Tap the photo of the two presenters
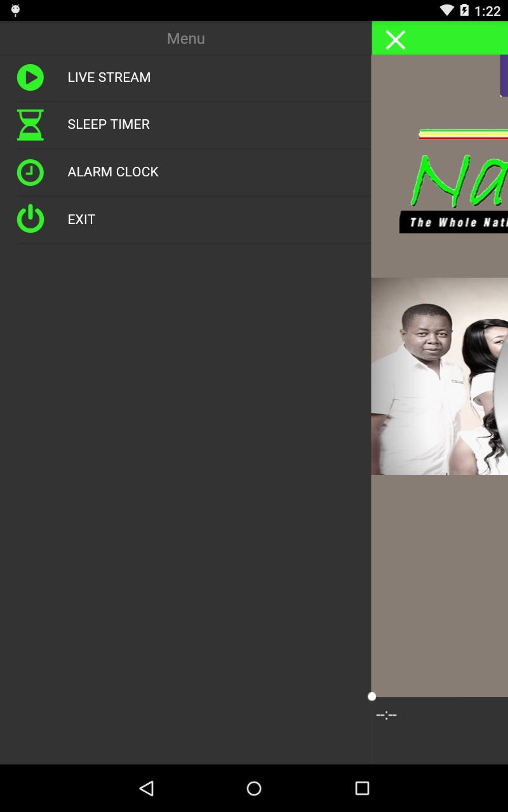508x812 pixels. [439, 376]
